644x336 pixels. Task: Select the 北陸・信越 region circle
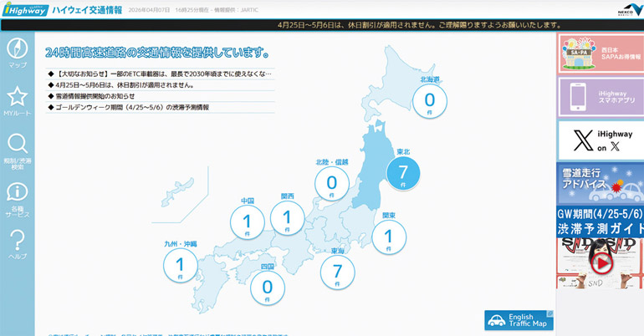(x=332, y=182)
